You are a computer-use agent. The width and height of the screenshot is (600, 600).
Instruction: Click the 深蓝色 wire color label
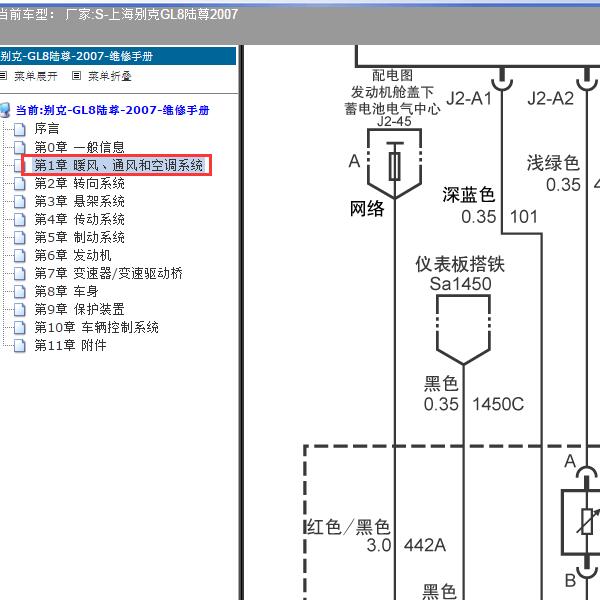(469, 195)
